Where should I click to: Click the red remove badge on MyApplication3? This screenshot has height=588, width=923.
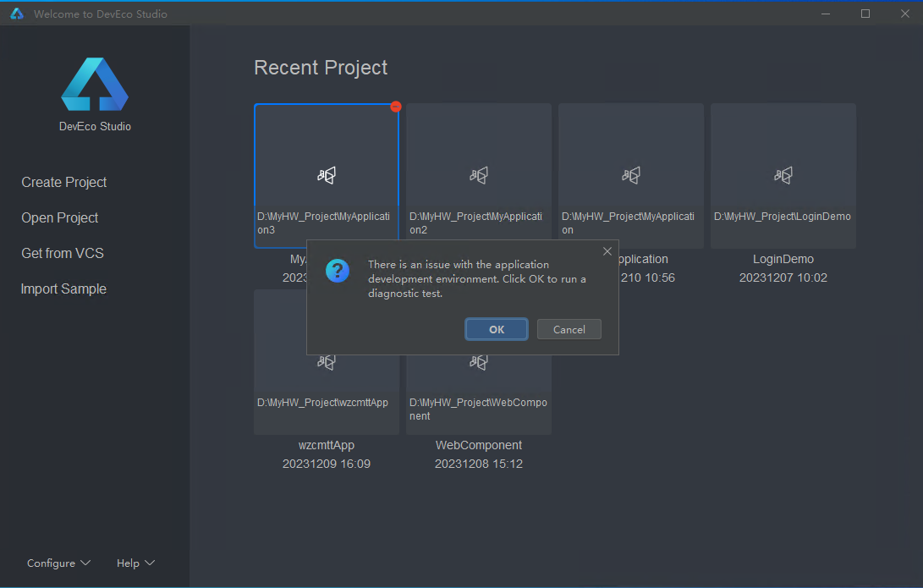pos(395,107)
